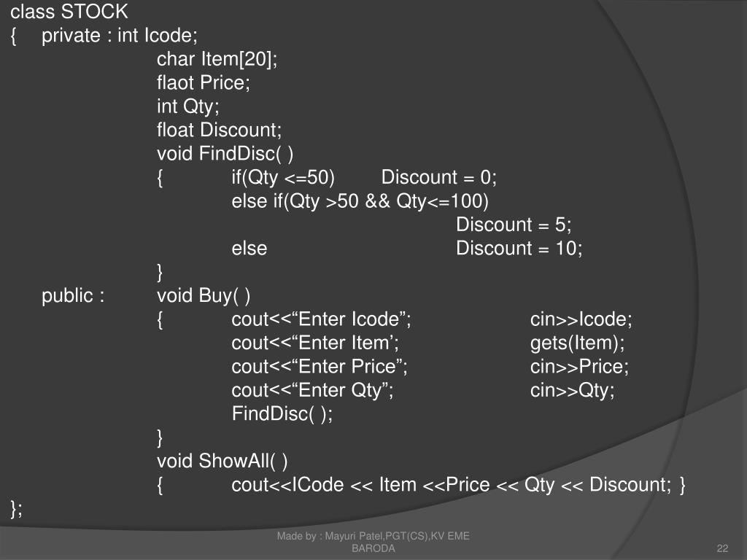Click the 'cout<<"Enter Price";' statement
Image resolution: width=747 pixels, height=560 pixels.
(320, 367)
